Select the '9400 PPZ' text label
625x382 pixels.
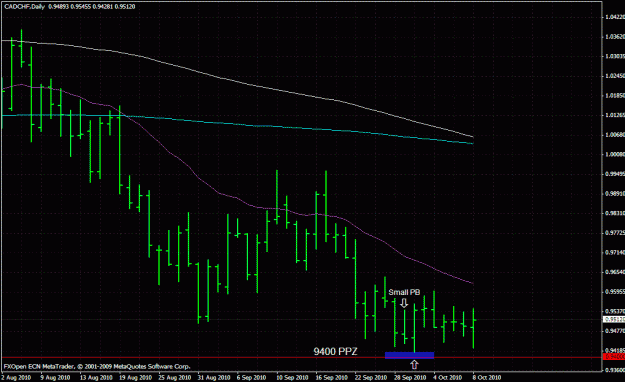pos(335,351)
